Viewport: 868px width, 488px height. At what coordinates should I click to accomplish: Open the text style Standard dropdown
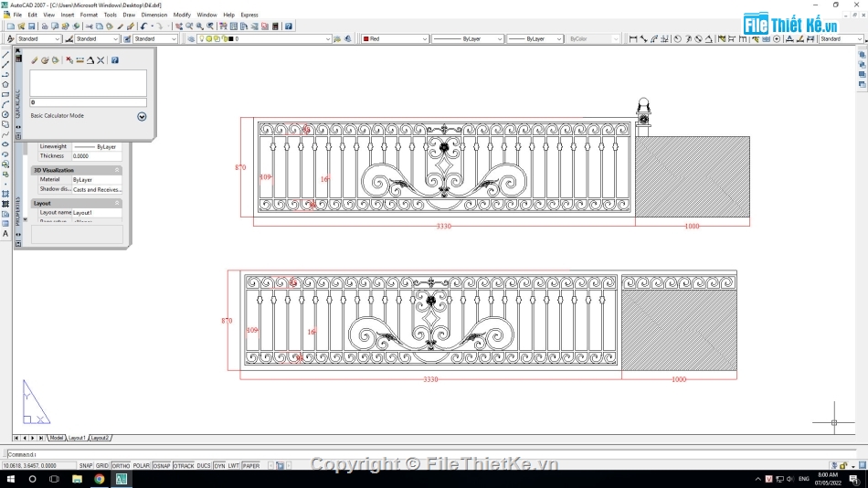[38, 38]
